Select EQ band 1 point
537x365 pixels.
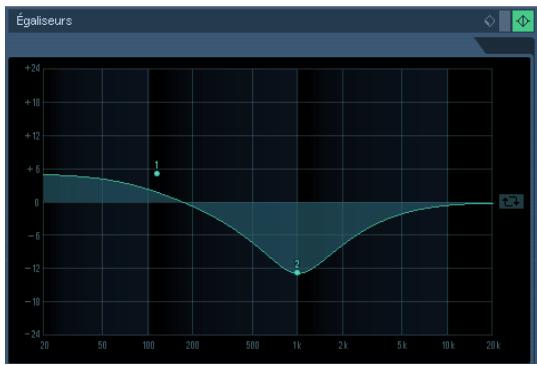(x=157, y=174)
